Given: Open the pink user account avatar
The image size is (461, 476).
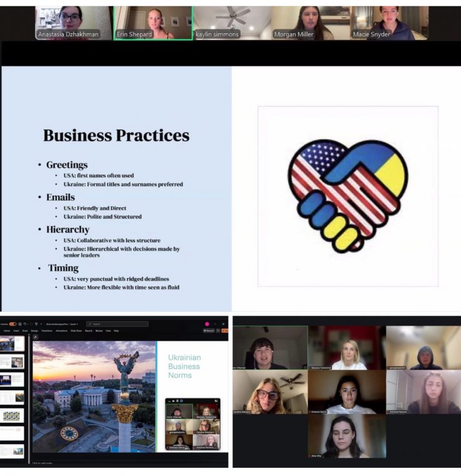Looking at the screenshot, I should [x=207, y=324].
